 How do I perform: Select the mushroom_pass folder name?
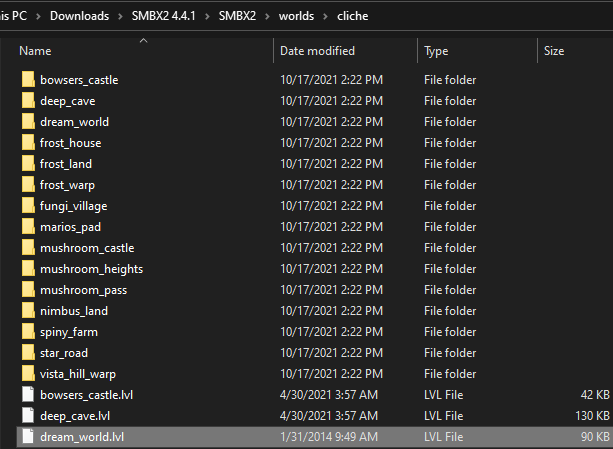pyautogui.click(x=84, y=290)
